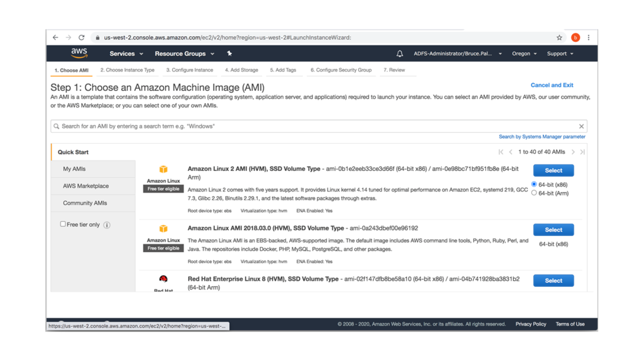Viewport: 644px width, 363px height.
Task: Click the Red Hat logo icon
Action: pos(164,279)
